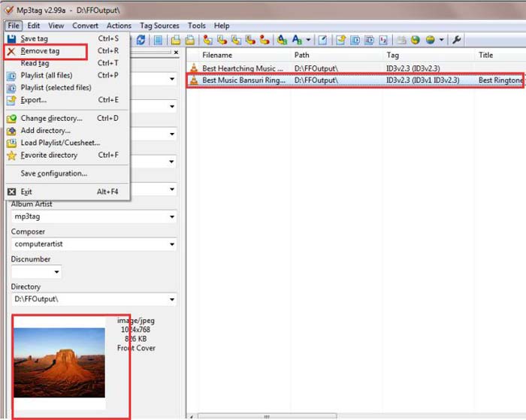Open the Edit menu
Screen dimensions: 526x420
click(34, 26)
